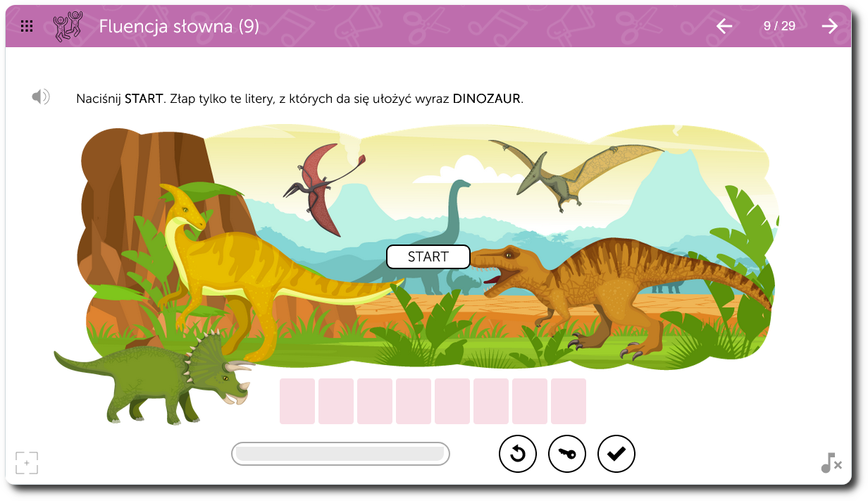Image resolution: width=868 pixels, height=501 pixels.
Task: Play the instruction audio speaker icon
Action: [x=41, y=97]
